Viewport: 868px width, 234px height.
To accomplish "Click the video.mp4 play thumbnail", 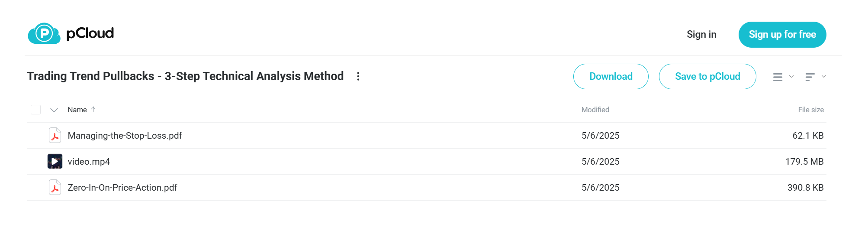I will pos(55,162).
